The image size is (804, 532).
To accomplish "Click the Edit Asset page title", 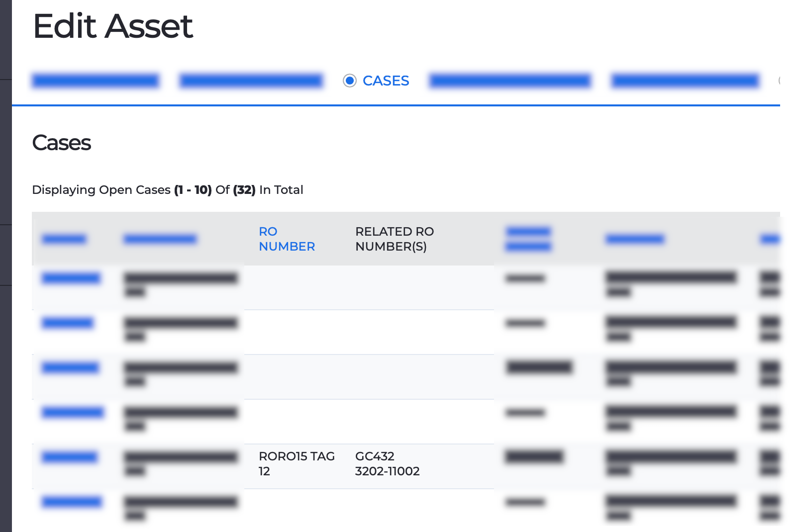I will point(112,26).
